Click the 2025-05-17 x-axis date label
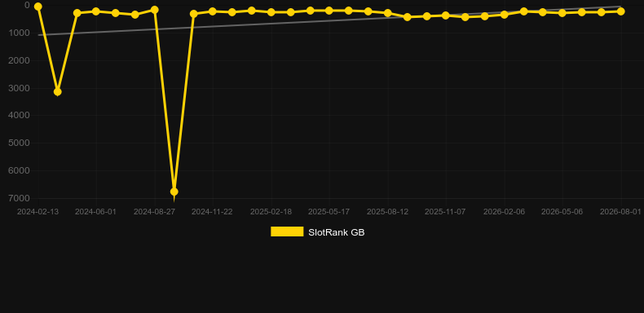The width and height of the screenshot is (644, 313). point(329,212)
